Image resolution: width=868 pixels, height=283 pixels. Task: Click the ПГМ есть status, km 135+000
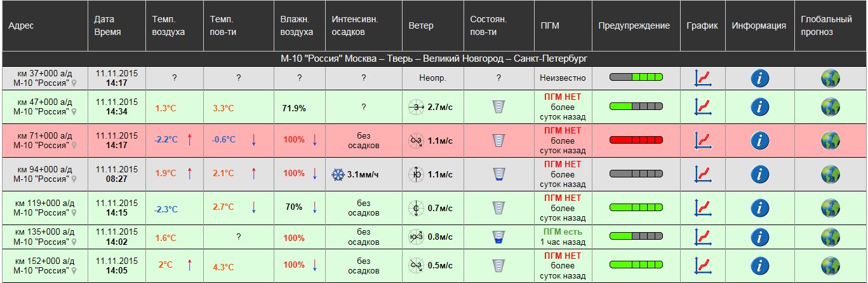click(562, 232)
